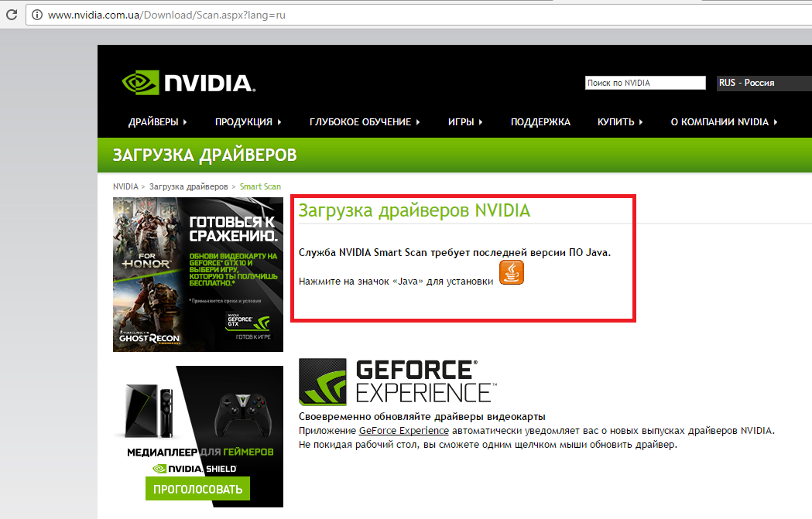Click the For Honor GeForce GTX banner
Viewport: 812px width, 519px height.
(x=197, y=274)
